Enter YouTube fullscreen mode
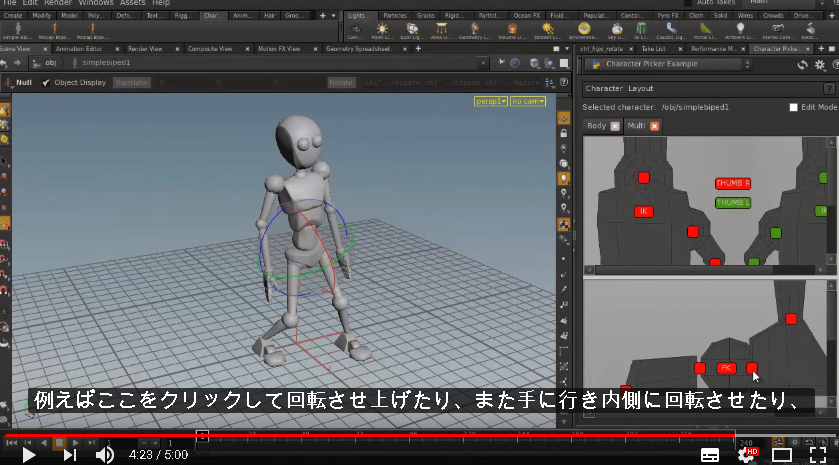The width and height of the screenshot is (839, 465). 818,455
